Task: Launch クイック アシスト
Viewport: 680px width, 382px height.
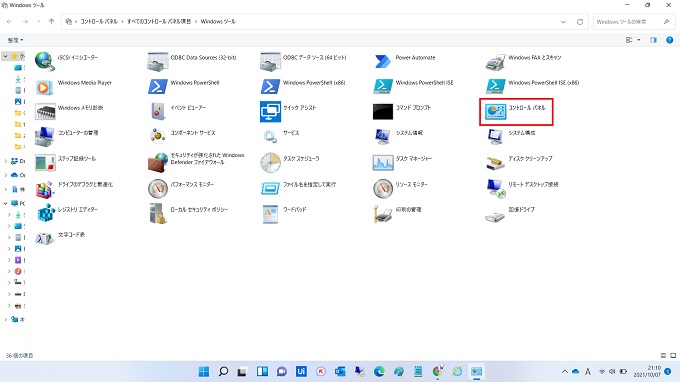Action: [x=288, y=111]
